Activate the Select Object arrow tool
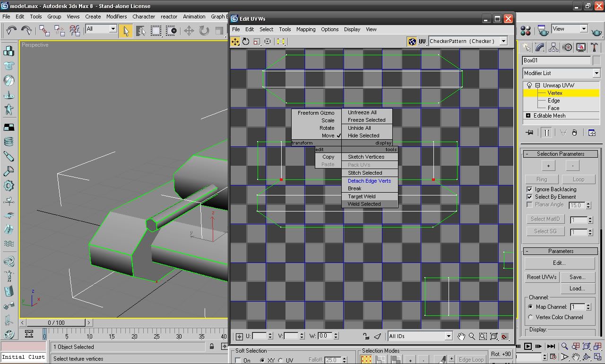 (x=126, y=31)
